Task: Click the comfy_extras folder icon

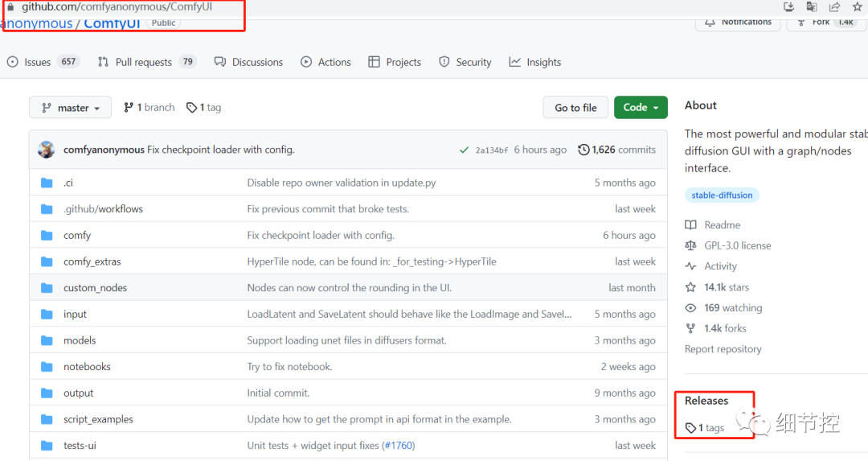Action: pyautogui.click(x=47, y=261)
